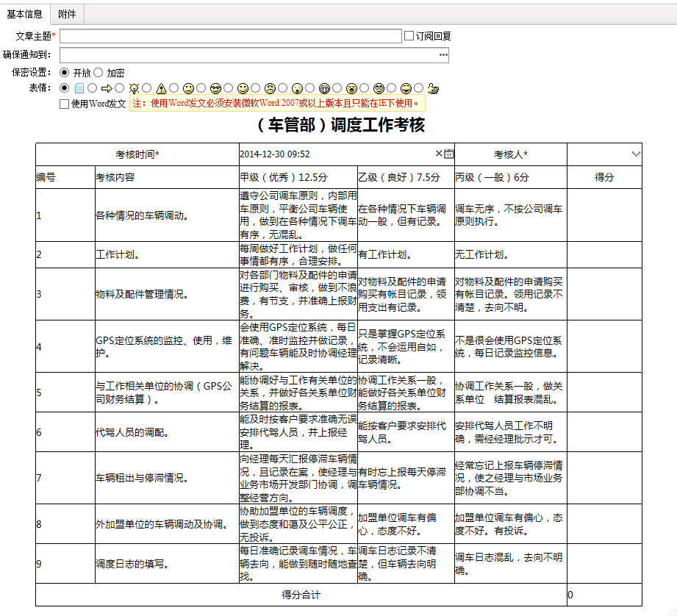Click the 工作计划。 content cell
The height and width of the screenshot is (616, 677).
tap(167, 254)
